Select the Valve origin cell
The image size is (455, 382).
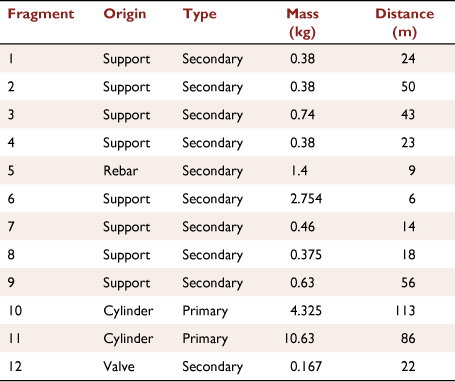click(119, 367)
